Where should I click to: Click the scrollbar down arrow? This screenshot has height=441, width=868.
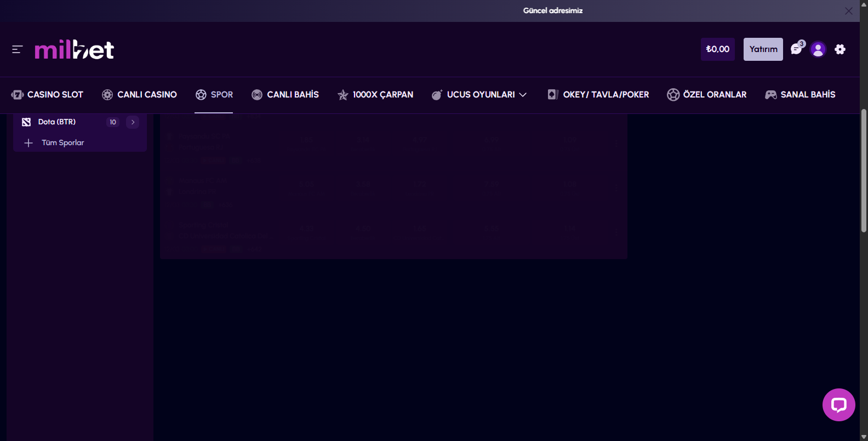point(864,437)
